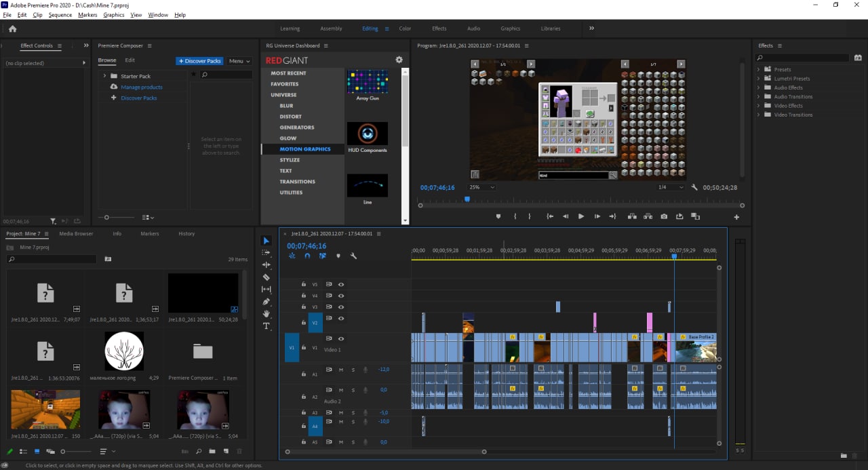Toggle V4 track output eye

[x=341, y=296]
